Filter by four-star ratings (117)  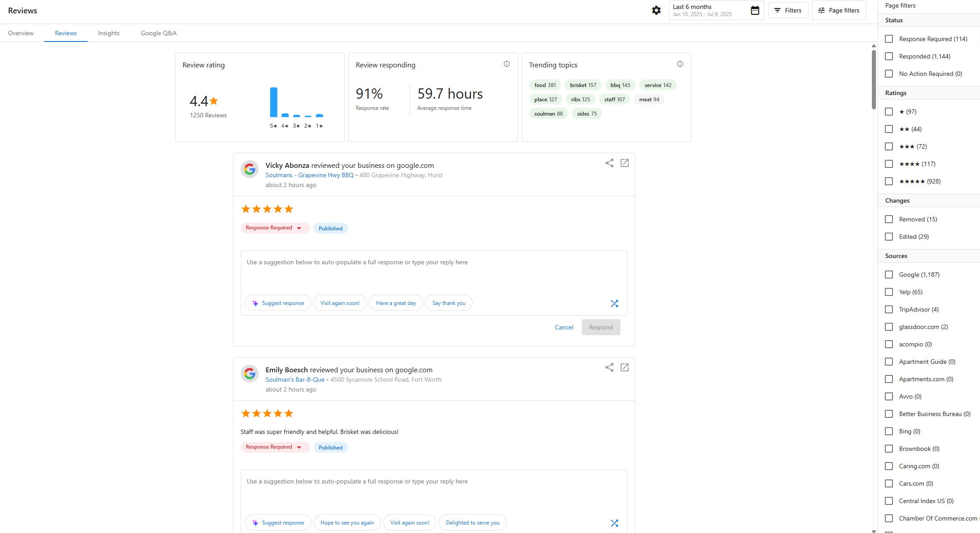pyautogui.click(x=889, y=164)
